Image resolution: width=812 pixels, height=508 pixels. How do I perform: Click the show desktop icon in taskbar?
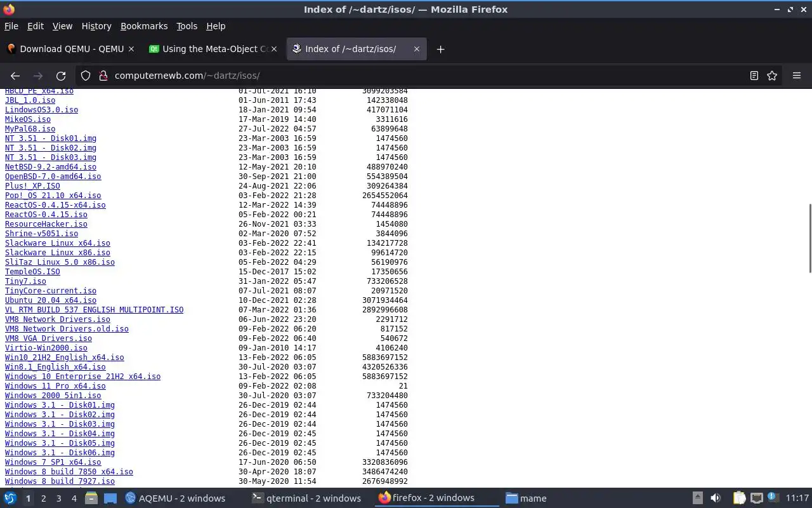point(110,498)
